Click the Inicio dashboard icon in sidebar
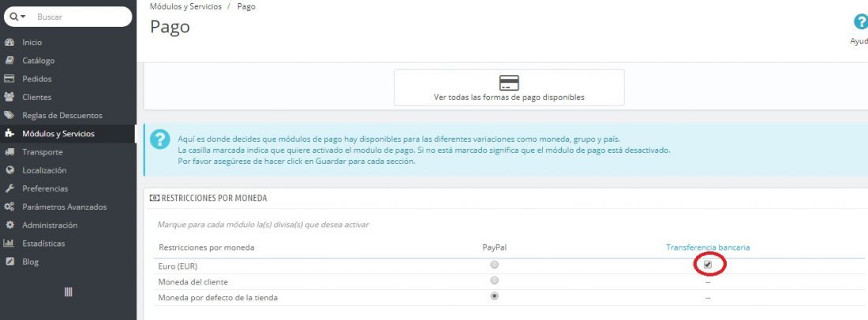The width and height of the screenshot is (868, 320). coord(9,43)
